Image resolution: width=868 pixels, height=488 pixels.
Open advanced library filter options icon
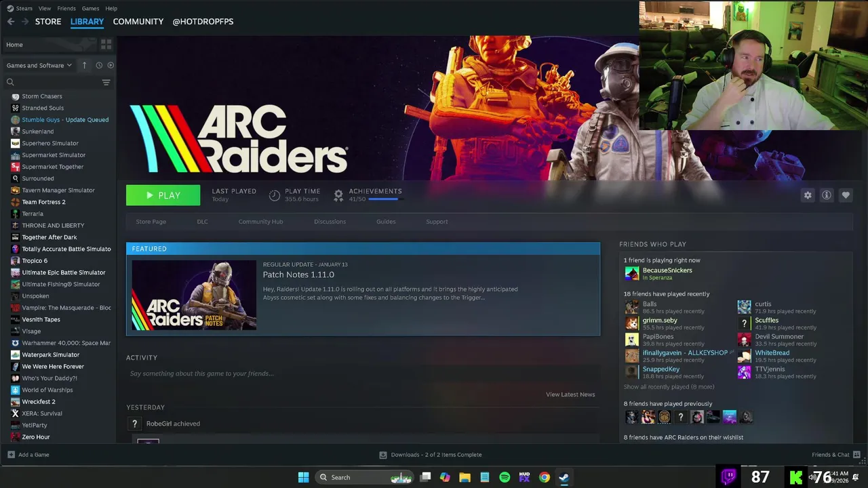click(106, 82)
